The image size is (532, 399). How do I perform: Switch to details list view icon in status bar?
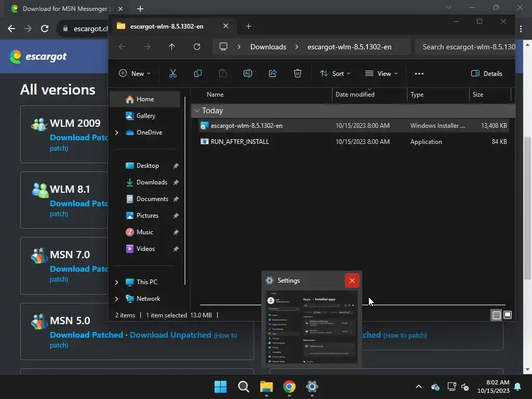pos(496,315)
